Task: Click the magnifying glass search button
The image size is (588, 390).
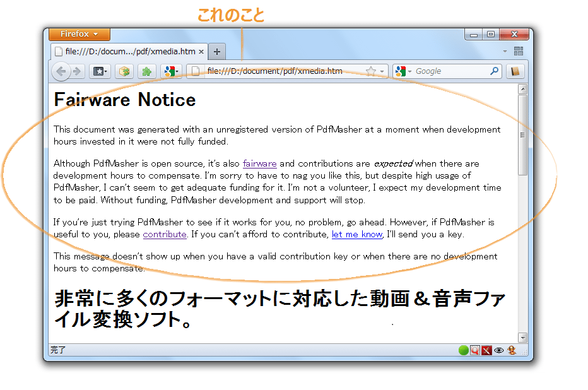Action: 494,71
